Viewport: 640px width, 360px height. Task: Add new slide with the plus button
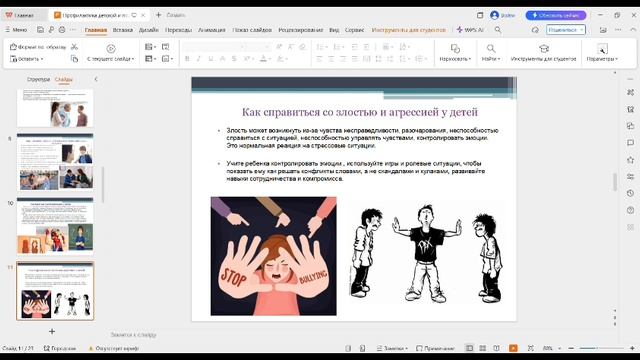click(52, 331)
